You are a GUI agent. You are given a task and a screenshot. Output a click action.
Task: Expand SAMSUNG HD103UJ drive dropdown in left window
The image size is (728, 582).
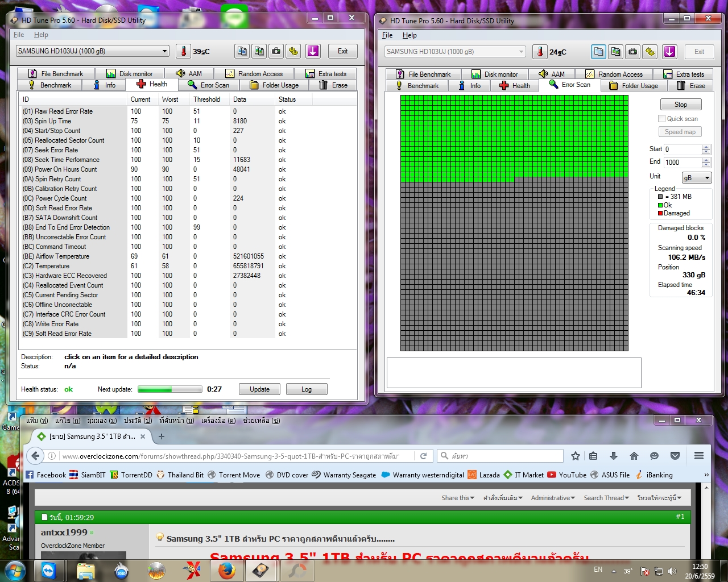point(165,51)
